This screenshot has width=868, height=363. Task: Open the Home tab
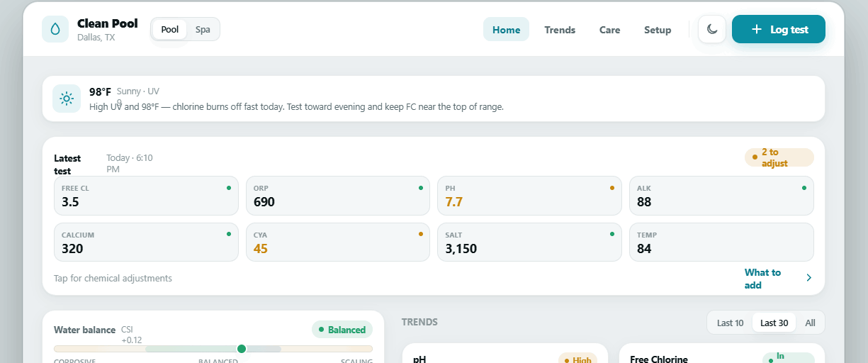(506, 29)
